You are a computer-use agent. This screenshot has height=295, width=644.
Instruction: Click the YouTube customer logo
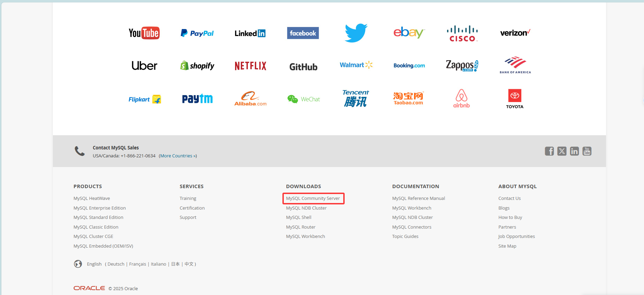tap(144, 33)
